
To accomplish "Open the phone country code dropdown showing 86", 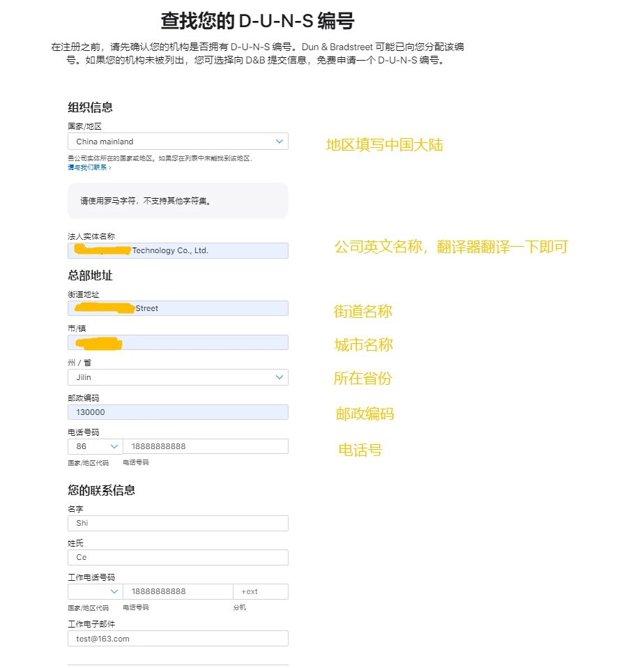I will point(95,446).
